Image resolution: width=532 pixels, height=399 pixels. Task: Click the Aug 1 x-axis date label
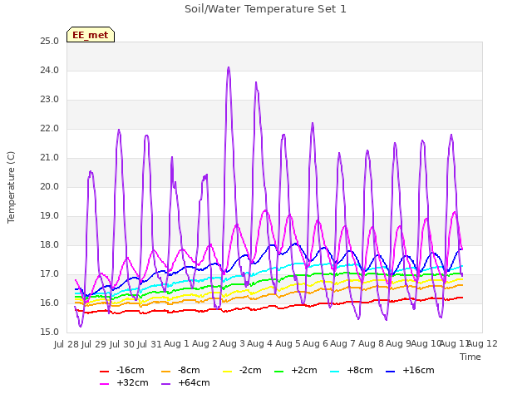pos(176,344)
